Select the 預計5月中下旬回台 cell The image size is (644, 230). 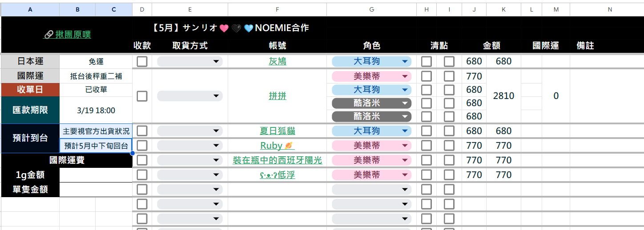(96, 146)
